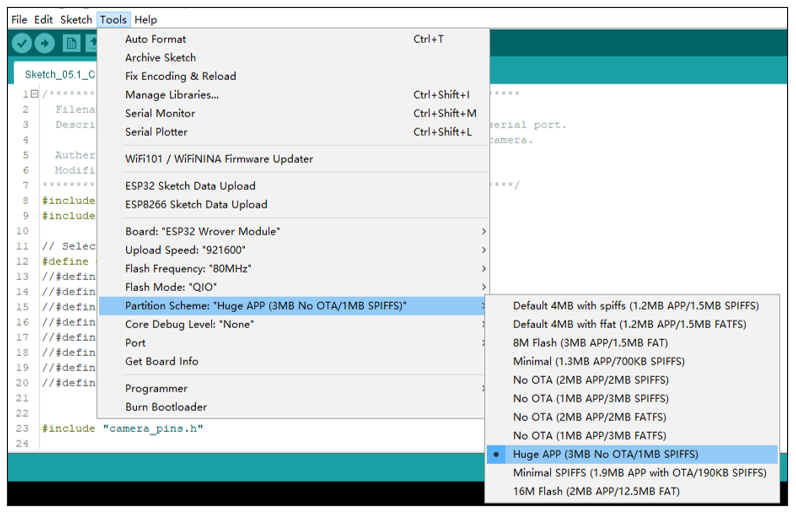The width and height of the screenshot is (796, 514).
Task: Choose Get Board Info
Action: point(292,361)
